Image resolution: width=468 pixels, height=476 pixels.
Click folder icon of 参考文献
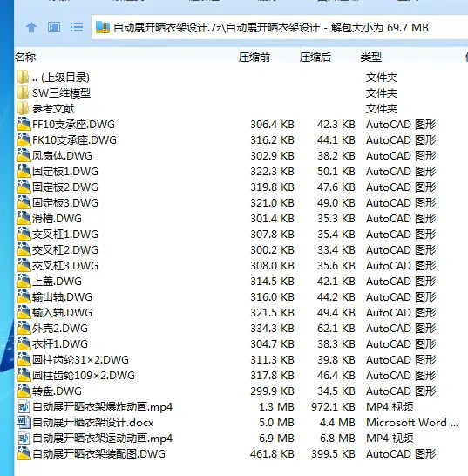24,108
